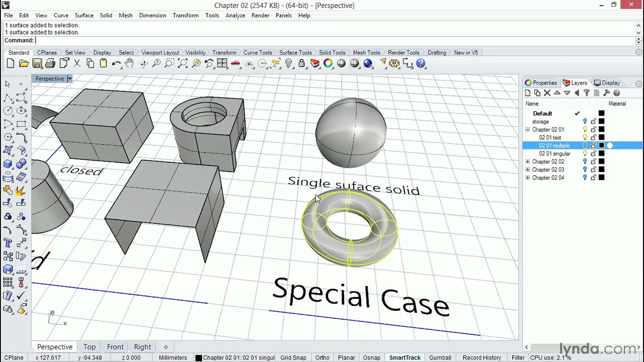Viewport: 644px width, 362px height.
Task: Click the Gumball status bar button
Action: tap(440, 357)
